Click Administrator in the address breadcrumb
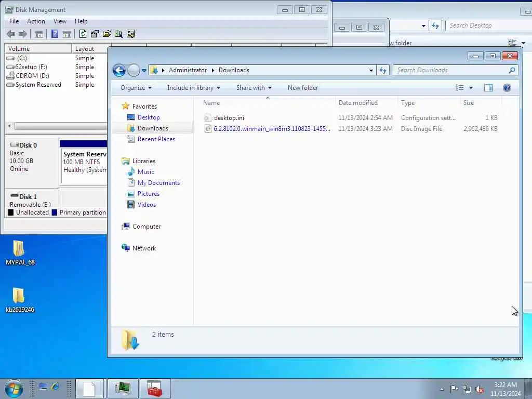 188,70
